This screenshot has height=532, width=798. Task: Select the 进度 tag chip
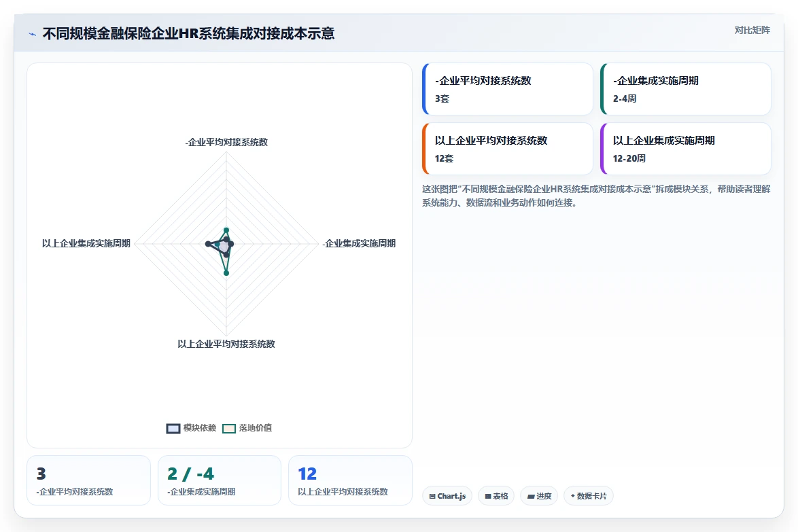click(x=540, y=496)
